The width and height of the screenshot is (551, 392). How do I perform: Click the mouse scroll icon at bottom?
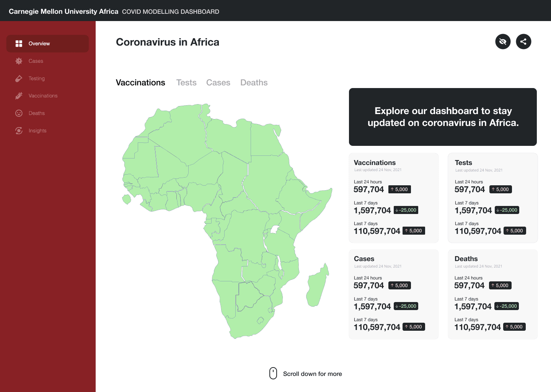273,373
